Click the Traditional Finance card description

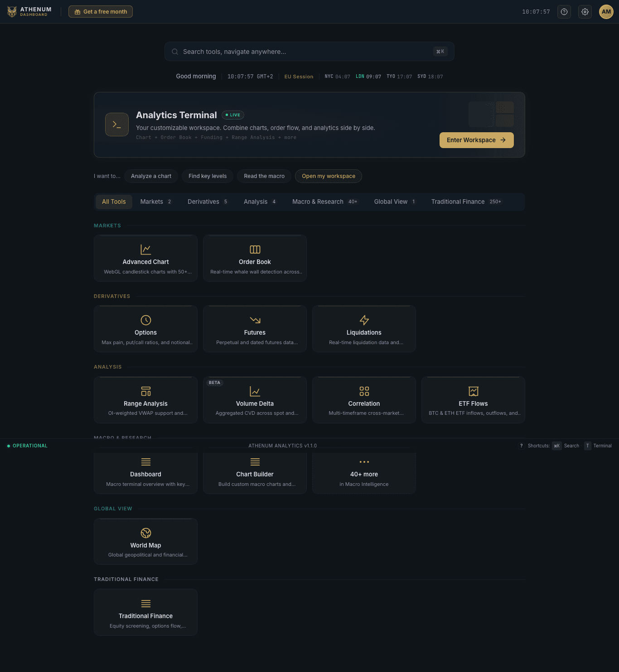click(148, 626)
